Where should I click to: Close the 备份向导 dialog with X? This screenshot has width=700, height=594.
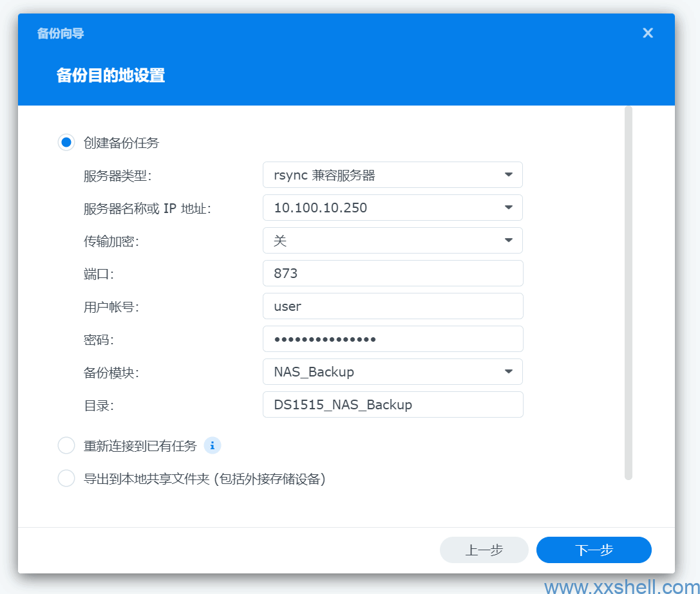click(x=648, y=33)
